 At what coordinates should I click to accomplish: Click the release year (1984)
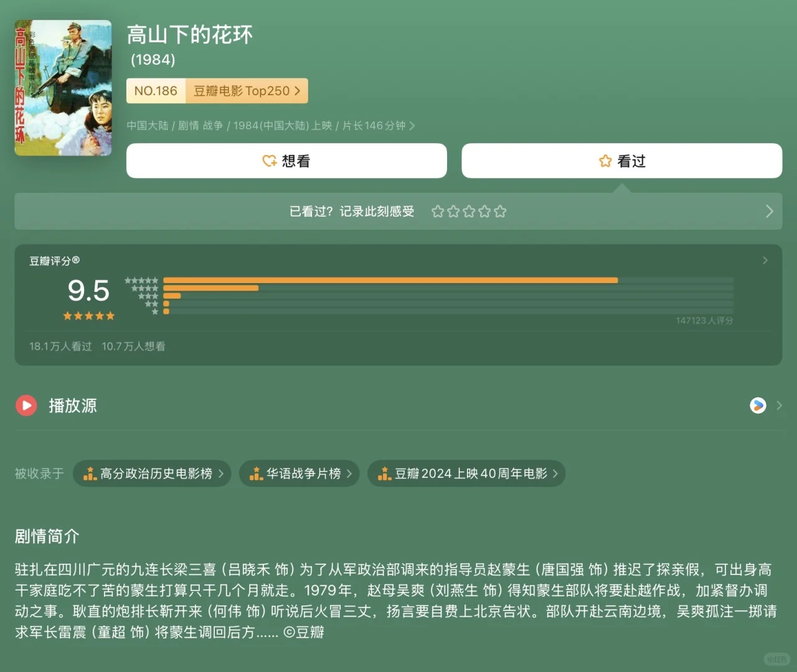[x=153, y=60]
